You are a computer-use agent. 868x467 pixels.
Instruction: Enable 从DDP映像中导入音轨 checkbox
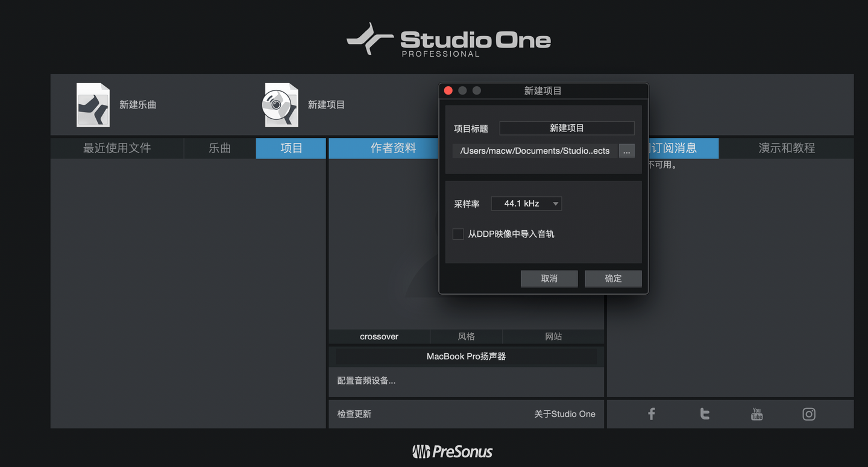coord(458,234)
